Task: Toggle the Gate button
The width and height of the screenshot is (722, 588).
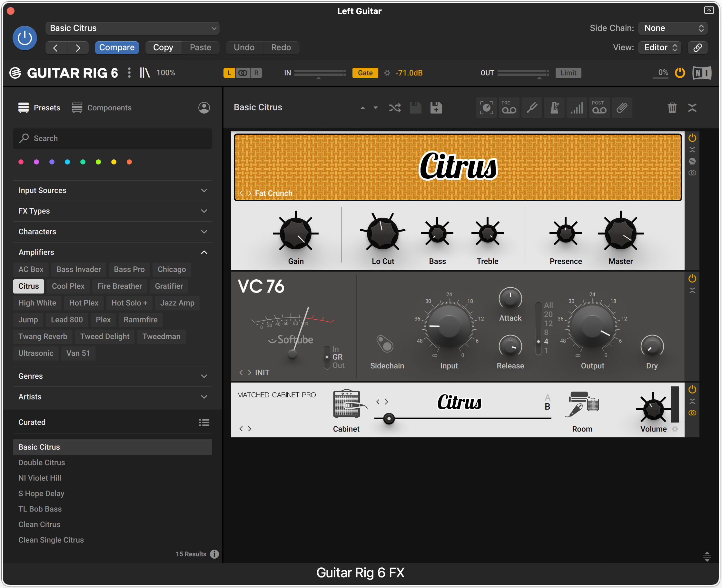Action: click(x=365, y=73)
